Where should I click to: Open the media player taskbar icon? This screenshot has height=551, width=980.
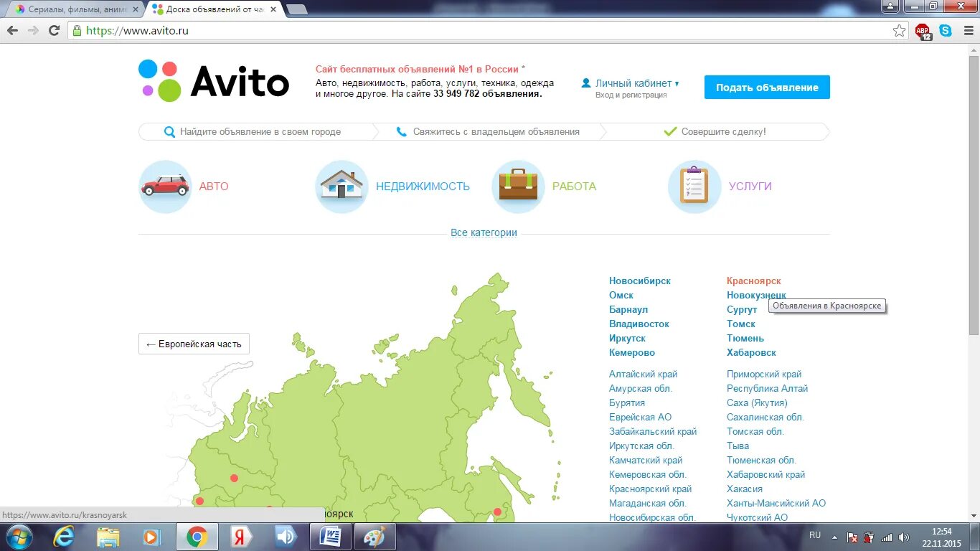(x=153, y=537)
